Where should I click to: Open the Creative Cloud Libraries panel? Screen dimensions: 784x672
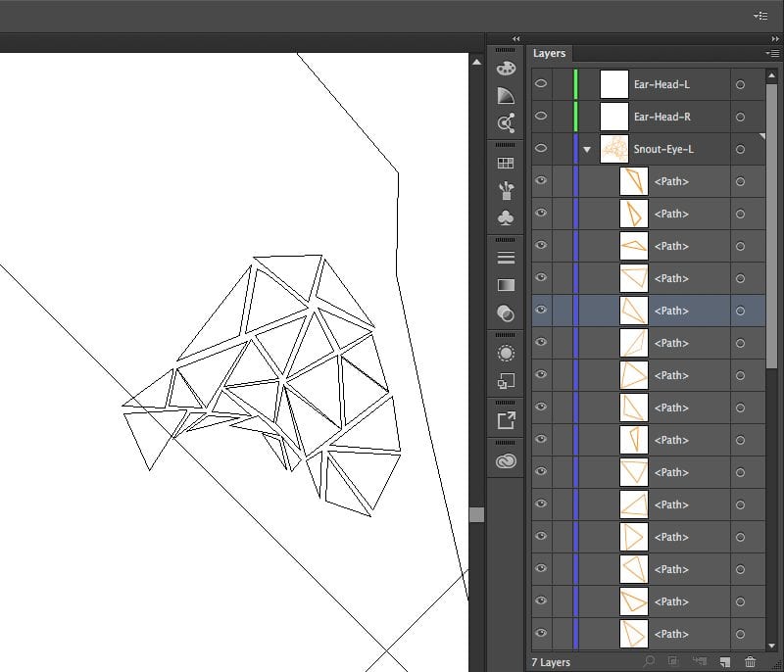click(506, 461)
